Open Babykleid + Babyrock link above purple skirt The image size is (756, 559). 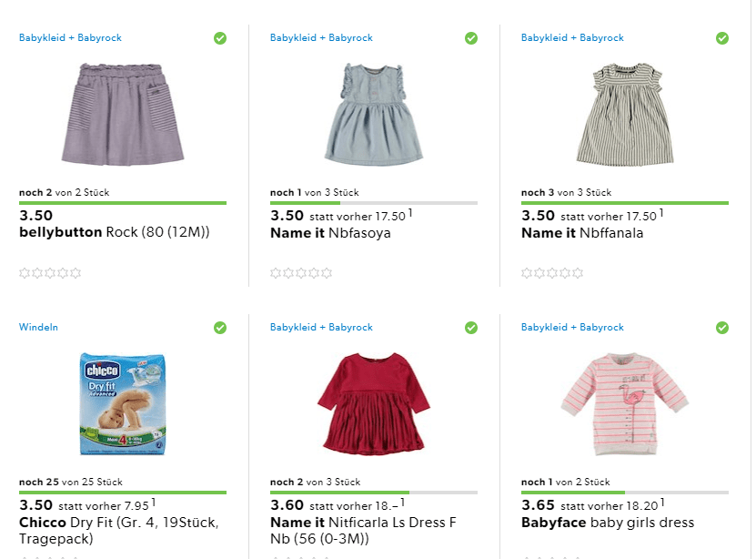coord(70,38)
